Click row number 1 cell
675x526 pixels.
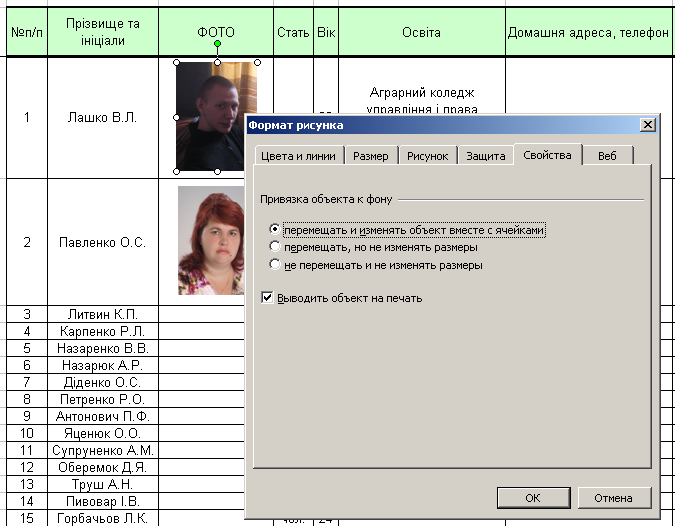(x=27, y=117)
